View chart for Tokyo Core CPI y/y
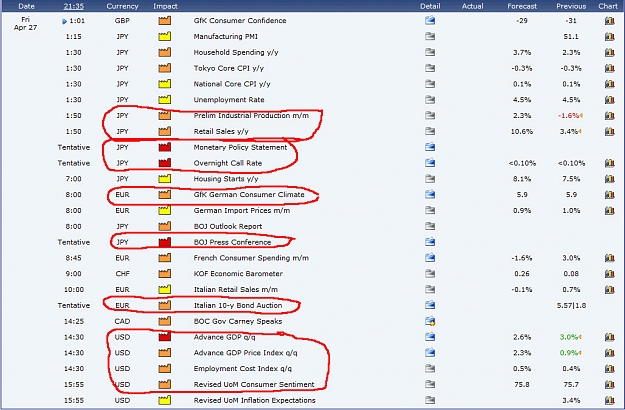The image size is (625, 410). coord(609,68)
